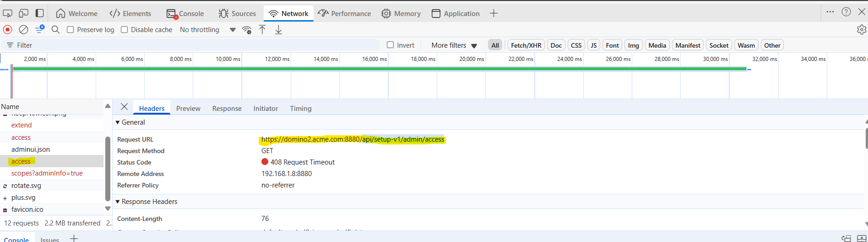The height and width of the screenshot is (242, 868).
Task: Clear the network log
Action: 23,30
